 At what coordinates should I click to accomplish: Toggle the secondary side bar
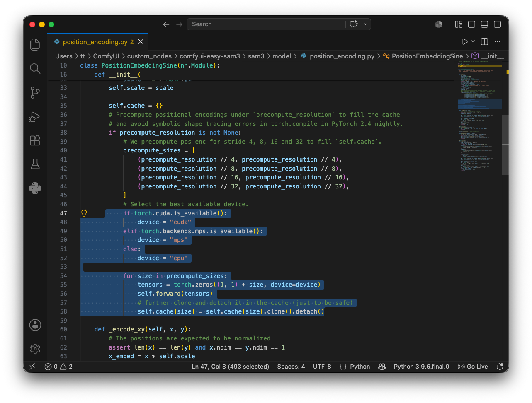pyautogui.click(x=498, y=24)
